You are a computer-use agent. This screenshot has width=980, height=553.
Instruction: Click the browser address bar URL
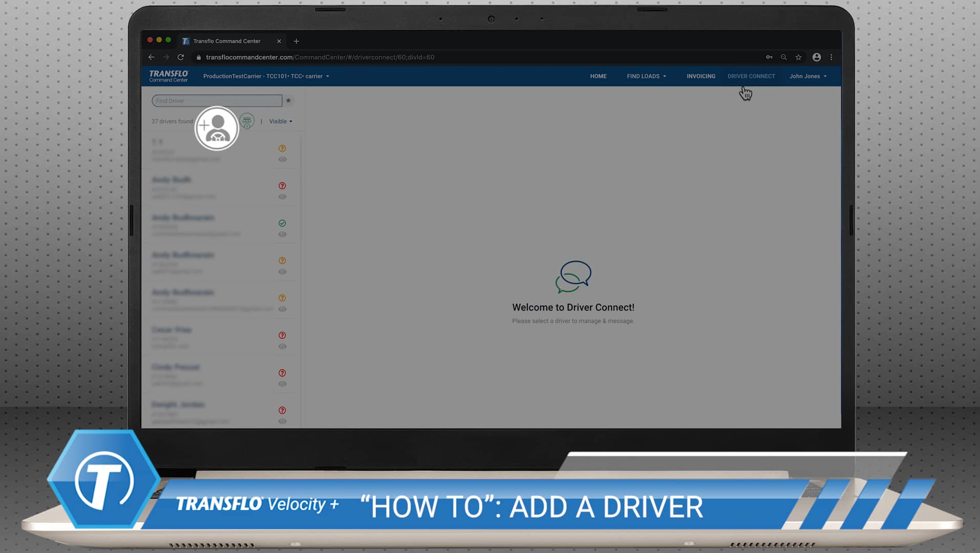320,57
